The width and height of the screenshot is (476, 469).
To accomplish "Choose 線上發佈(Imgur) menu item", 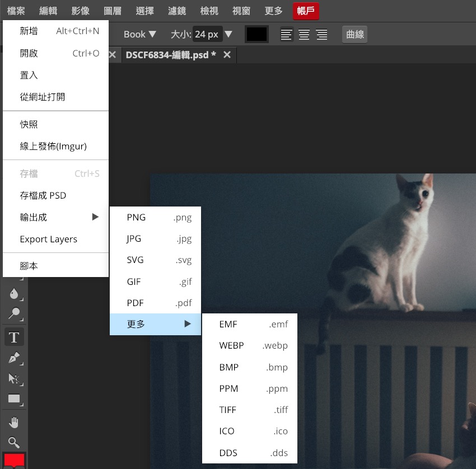I will point(55,146).
